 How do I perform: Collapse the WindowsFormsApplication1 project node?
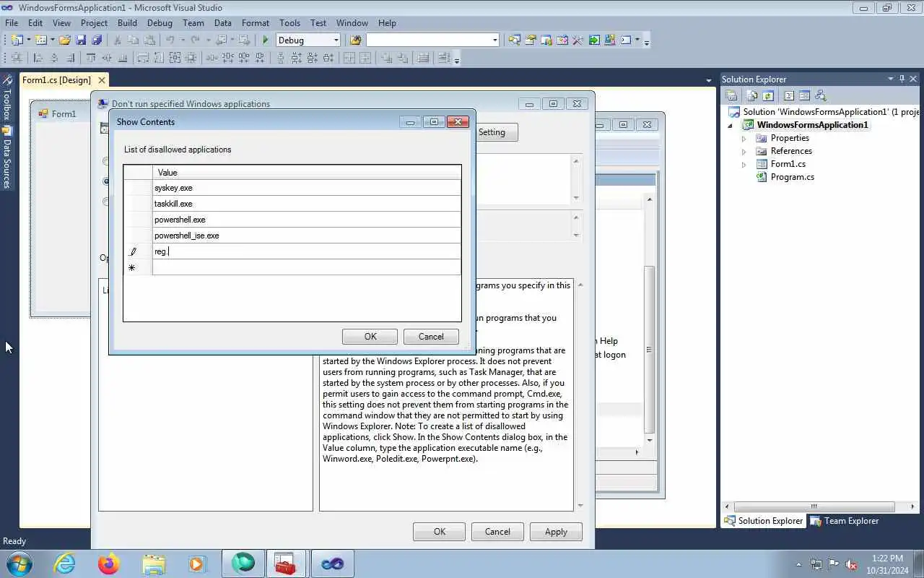[730, 125]
